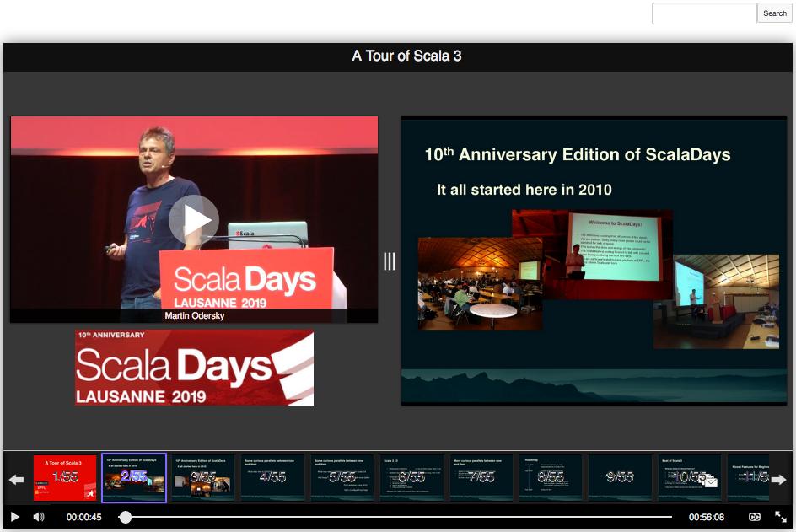Open slide thumbnail 5/55
This screenshot has height=532, width=796.
coord(342,478)
